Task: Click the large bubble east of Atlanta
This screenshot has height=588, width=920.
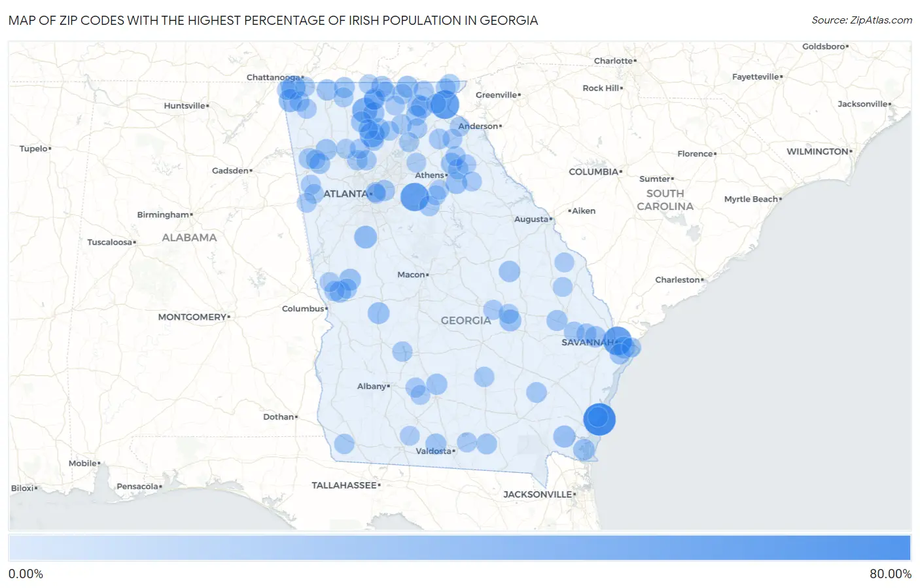Action: [x=414, y=197]
